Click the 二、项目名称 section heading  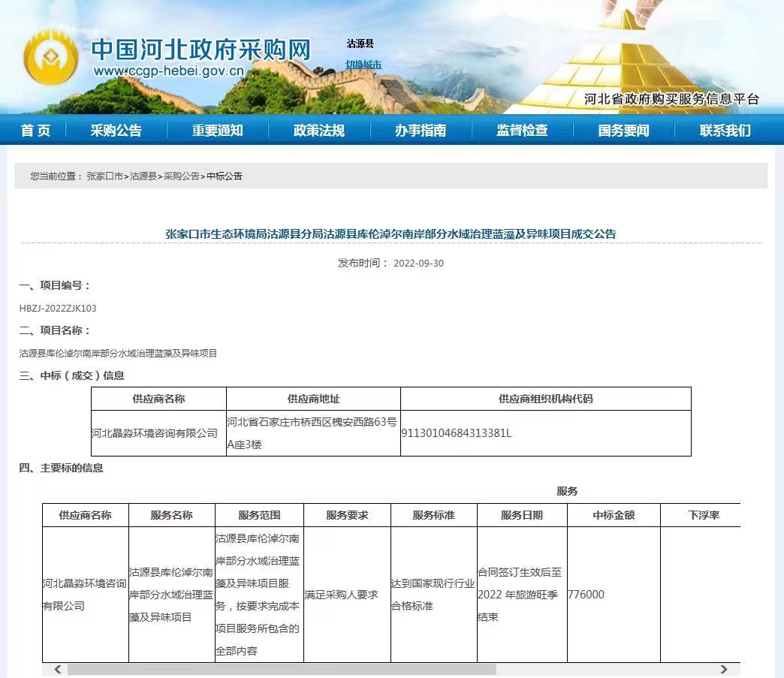[x=55, y=330]
